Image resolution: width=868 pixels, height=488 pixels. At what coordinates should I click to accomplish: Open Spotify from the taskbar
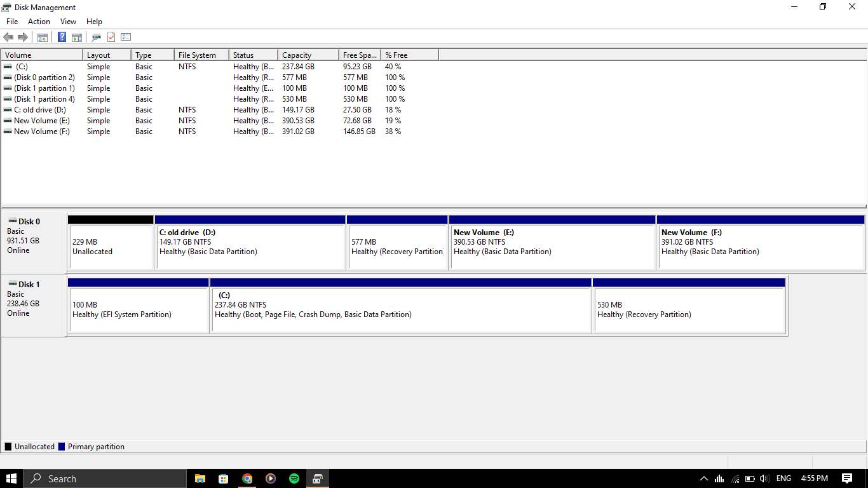click(x=294, y=478)
